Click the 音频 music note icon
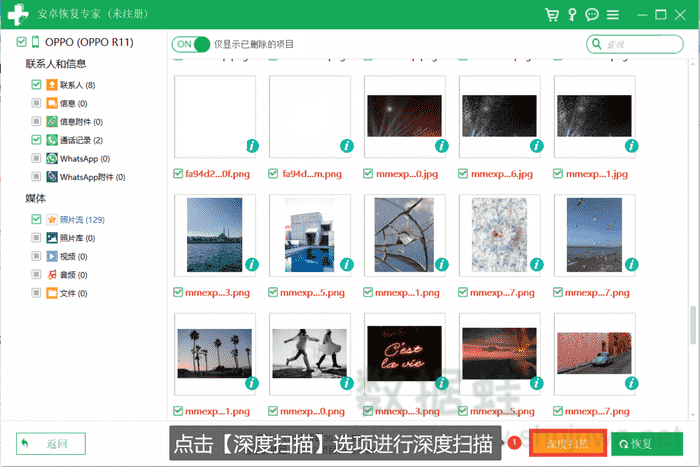700x467 pixels. (51, 274)
